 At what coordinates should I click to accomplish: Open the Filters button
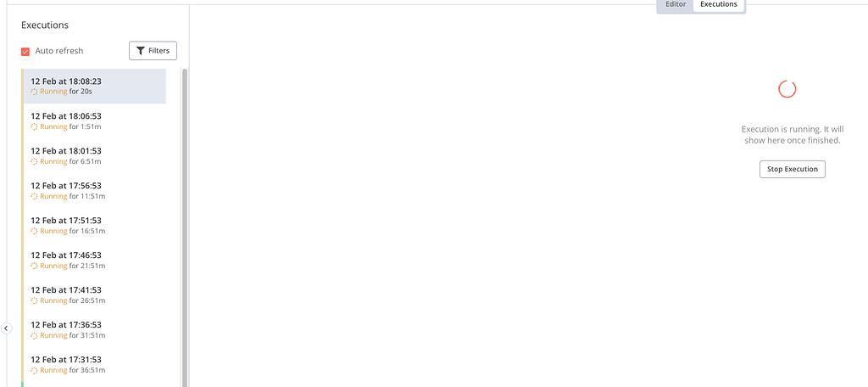pyautogui.click(x=153, y=51)
